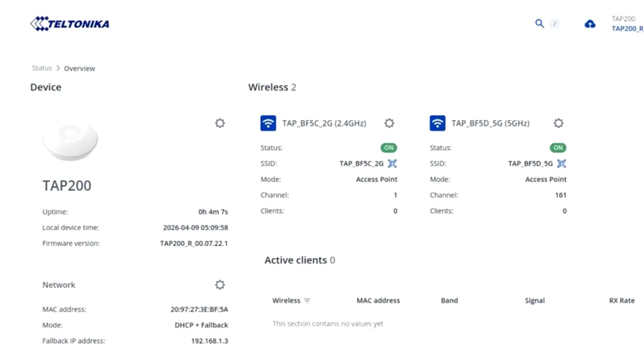Screen dimensions: 644x362
Task: Click Access Point mode of the 5GHz radio
Action: point(546,179)
